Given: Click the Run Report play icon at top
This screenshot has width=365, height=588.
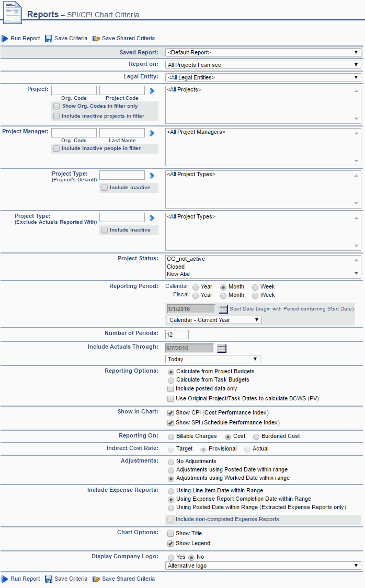Looking at the screenshot, I should (x=5, y=39).
